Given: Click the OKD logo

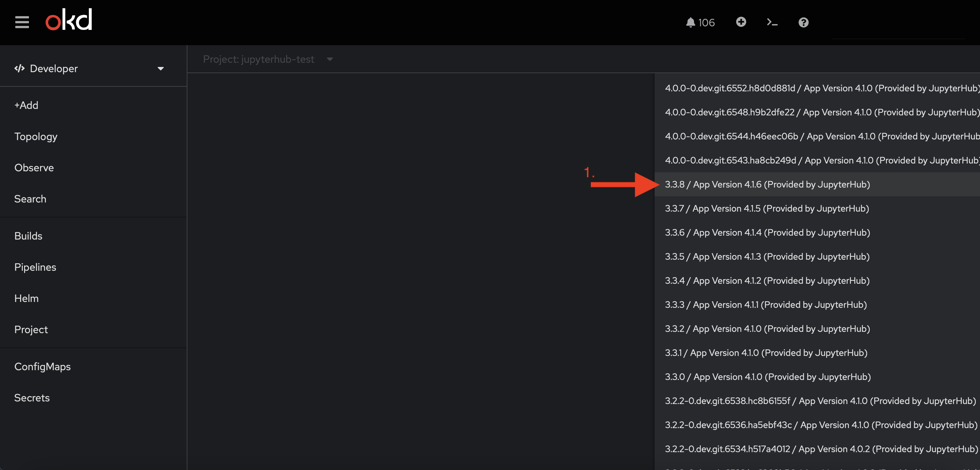Looking at the screenshot, I should click(x=69, y=20).
